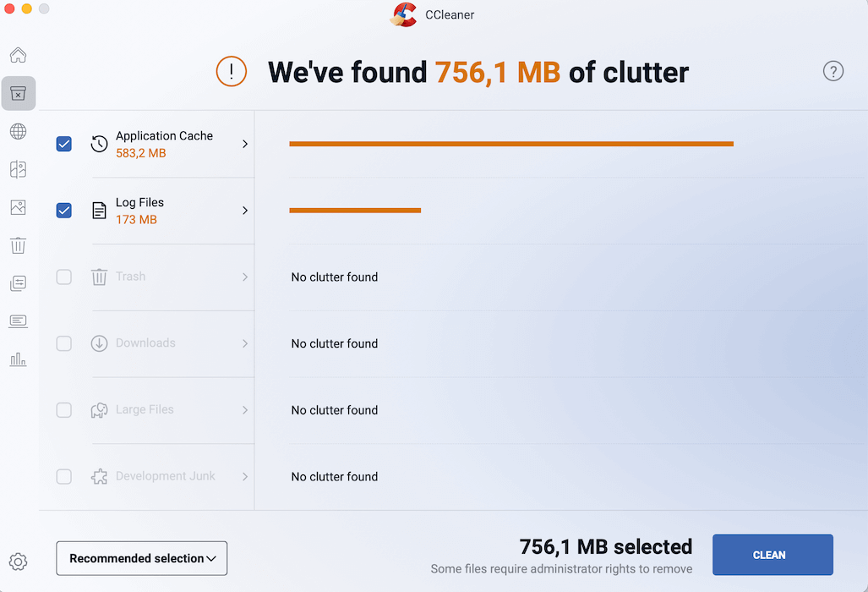Open the trash shredder sidebar icon

click(x=18, y=245)
